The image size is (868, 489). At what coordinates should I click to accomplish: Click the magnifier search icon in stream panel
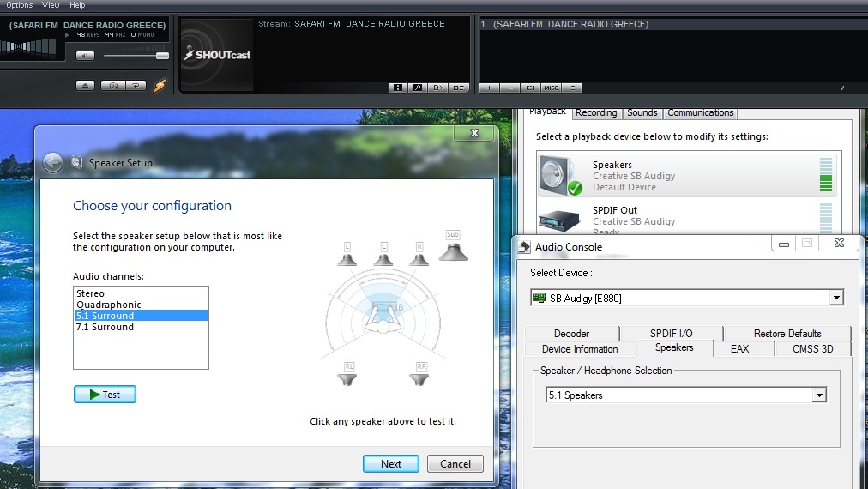(418, 88)
